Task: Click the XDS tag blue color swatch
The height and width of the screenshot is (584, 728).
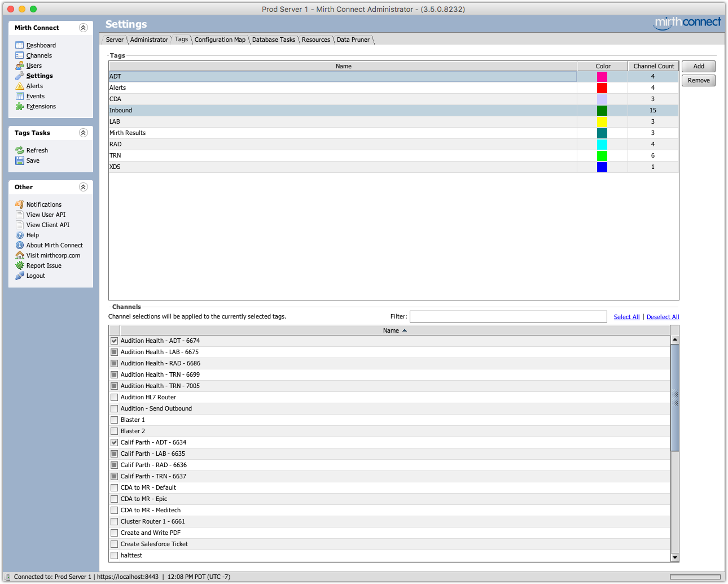Action: point(602,167)
